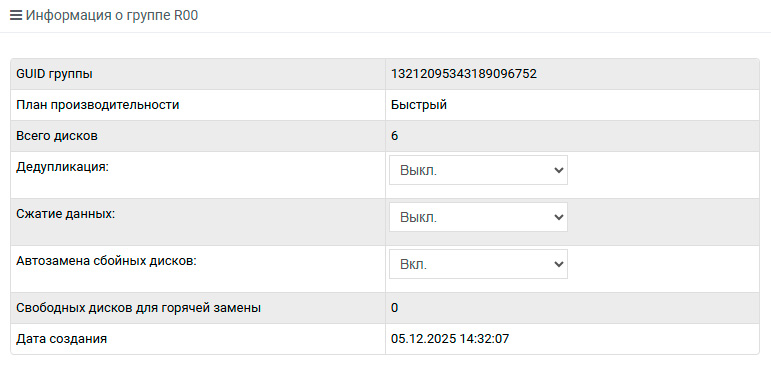The width and height of the screenshot is (771, 366).
Task: Click the chevron arrow of Сжатие данных select
Action: pyautogui.click(x=558, y=217)
